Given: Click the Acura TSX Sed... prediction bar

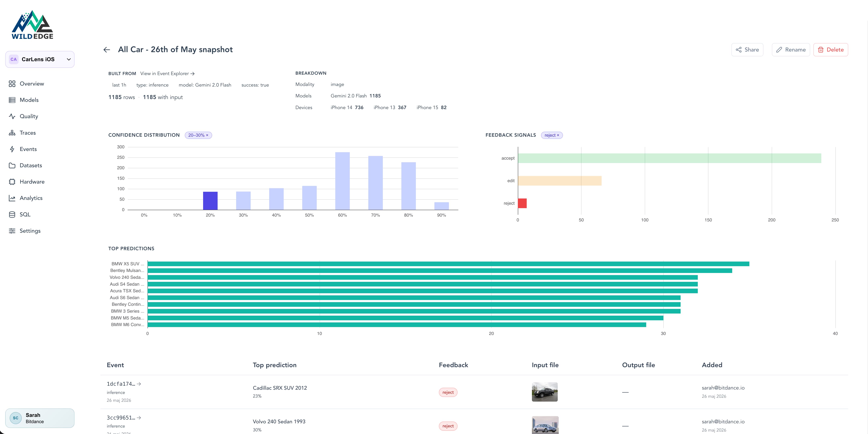Looking at the screenshot, I should click(x=423, y=291).
